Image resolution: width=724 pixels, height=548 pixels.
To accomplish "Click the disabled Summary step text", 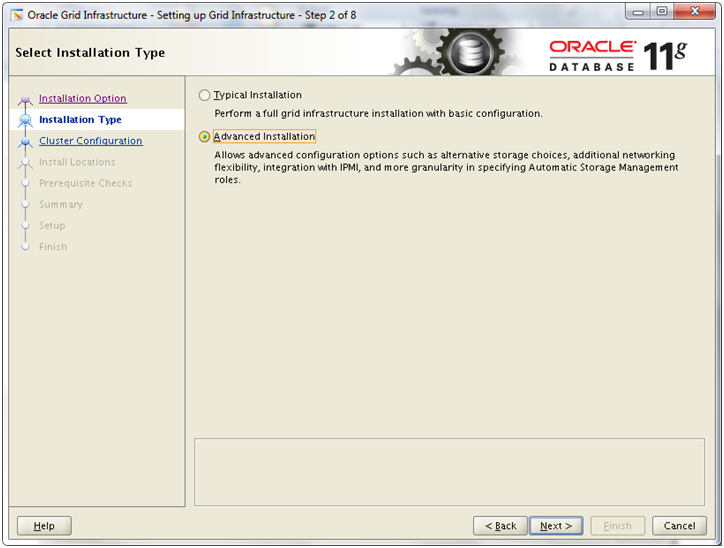I will click(60, 205).
